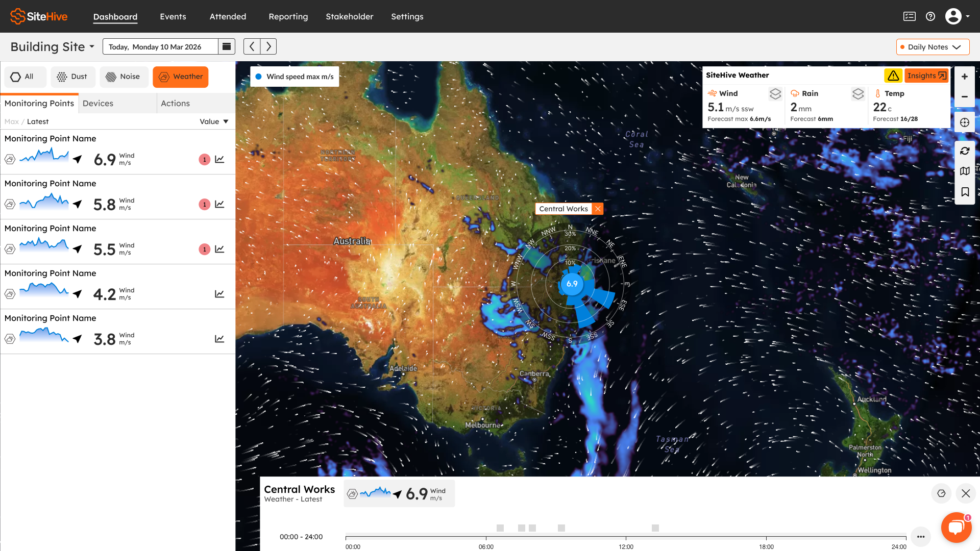Close the Central Works map label
980x551 pixels.
[598, 209]
